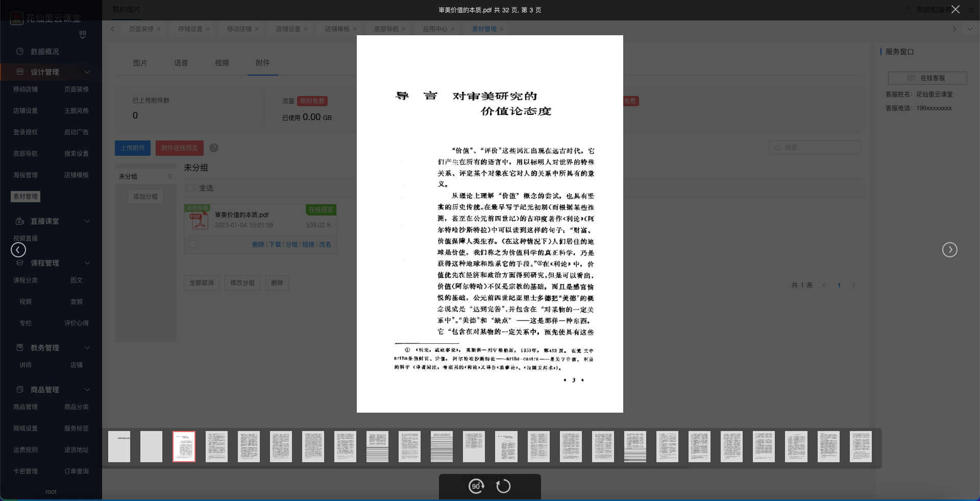Switch to the 视频 tab
The height and width of the screenshot is (501, 980).
(222, 63)
